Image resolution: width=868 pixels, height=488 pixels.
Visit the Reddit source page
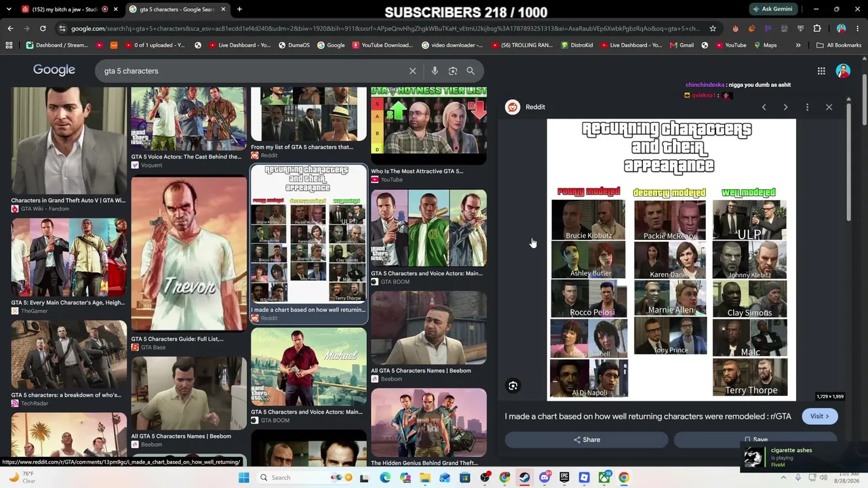pyautogui.click(x=819, y=416)
